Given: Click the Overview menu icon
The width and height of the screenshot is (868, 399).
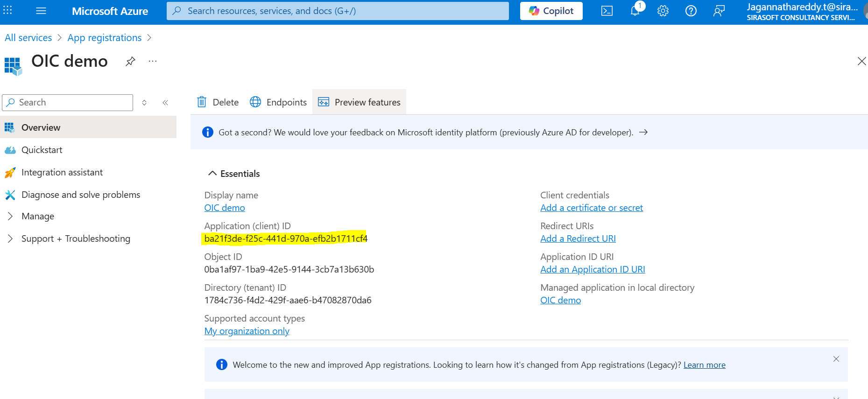Looking at the screenshot, I should pos(9,127).
